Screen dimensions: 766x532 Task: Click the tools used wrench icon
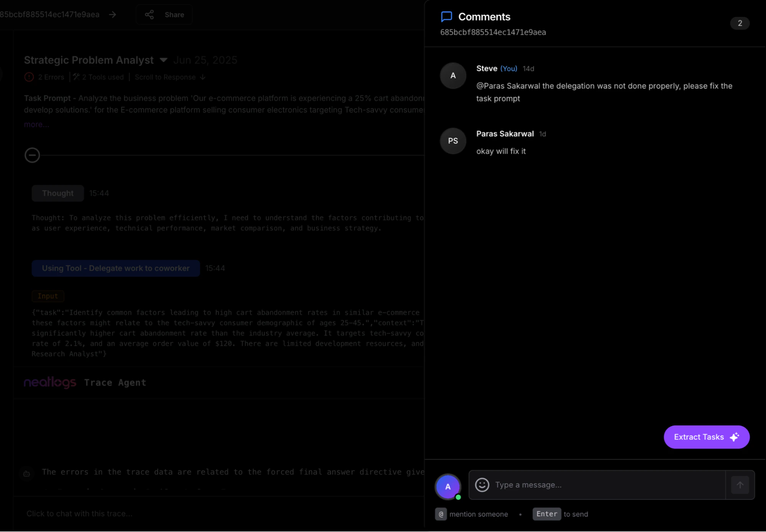(76, 77)
